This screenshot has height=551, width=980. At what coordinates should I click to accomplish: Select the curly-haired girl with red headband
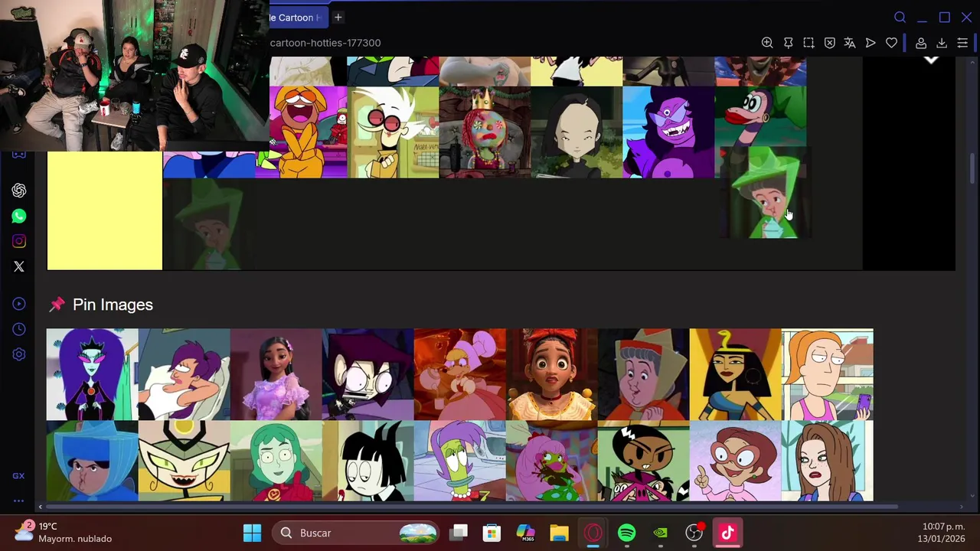click(551, 375)
